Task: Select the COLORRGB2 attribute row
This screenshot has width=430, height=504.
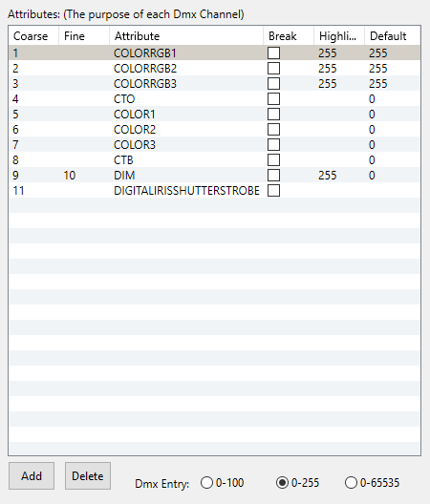Action: (214, 69)
